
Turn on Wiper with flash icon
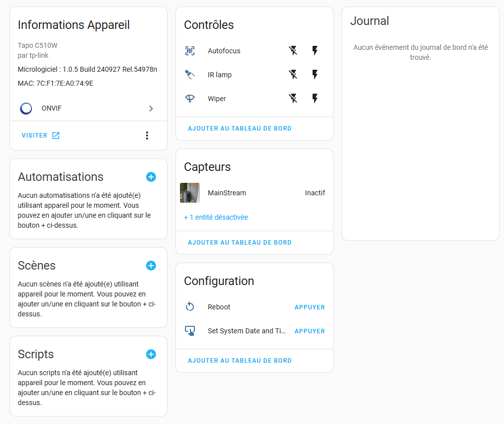click(315, 98)
